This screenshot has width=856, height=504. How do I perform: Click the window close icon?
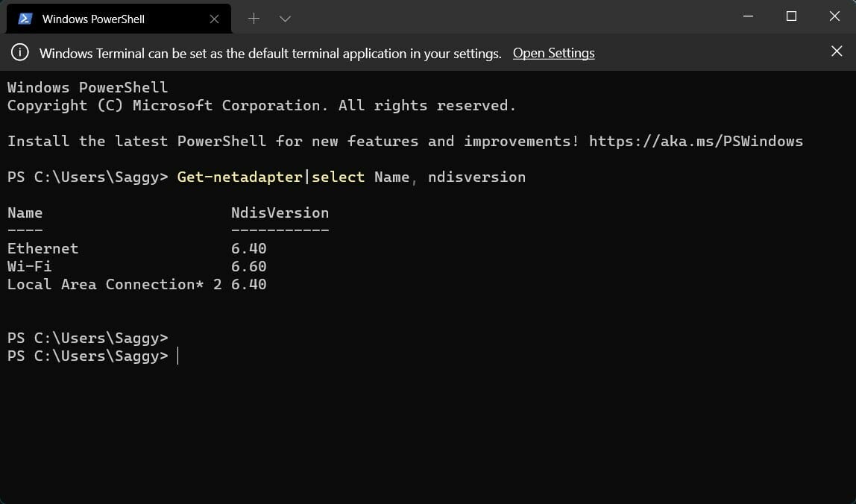point(836,16)
